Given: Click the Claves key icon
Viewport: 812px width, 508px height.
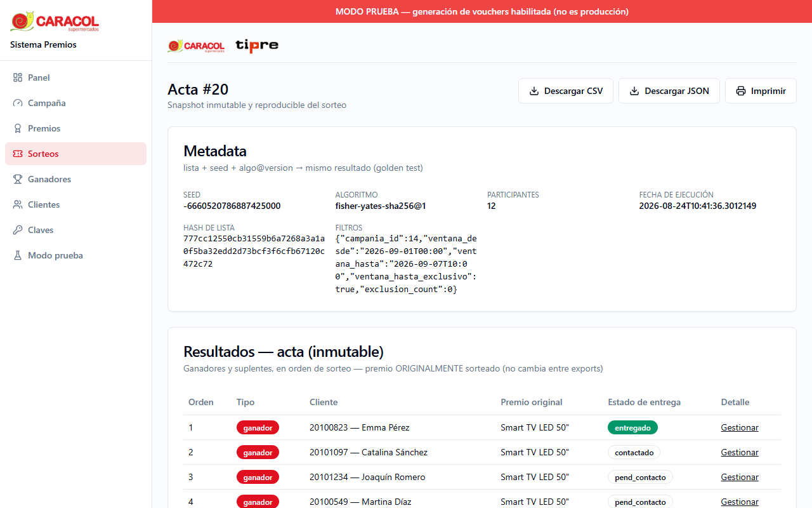Looking at the screenshot, I should 18,230.
